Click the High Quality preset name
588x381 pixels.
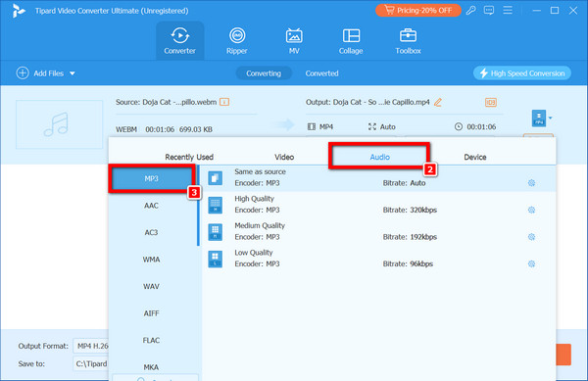point(254,199)
